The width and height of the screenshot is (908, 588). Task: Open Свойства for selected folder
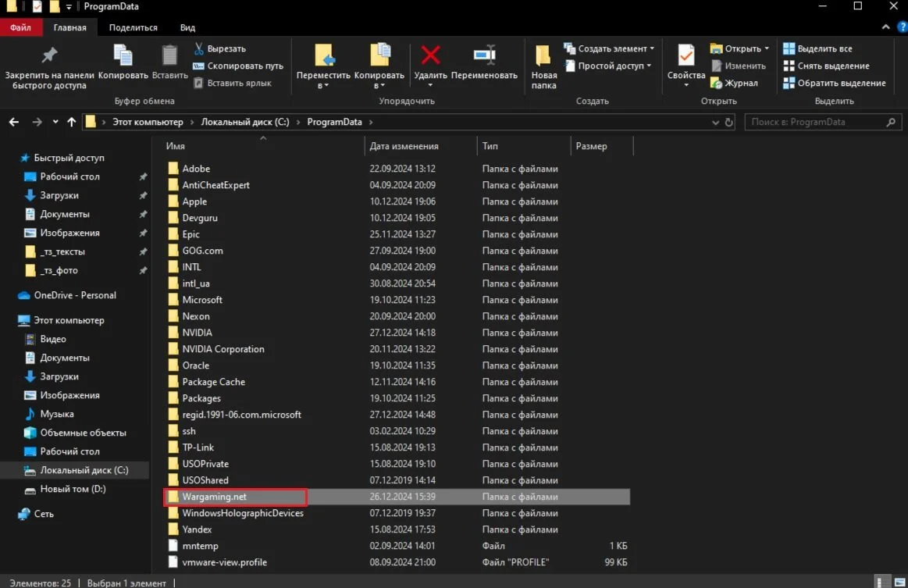pyautogui.click(x=686, y=66)
